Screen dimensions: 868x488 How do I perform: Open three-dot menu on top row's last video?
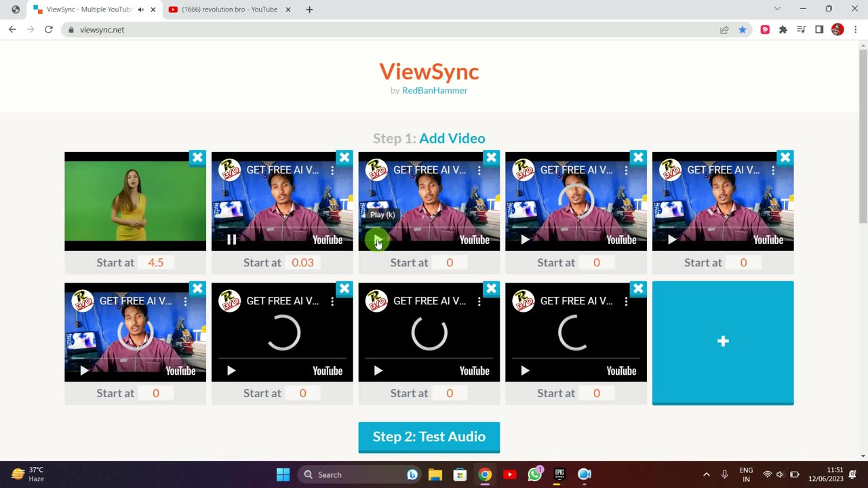[773, 170]
